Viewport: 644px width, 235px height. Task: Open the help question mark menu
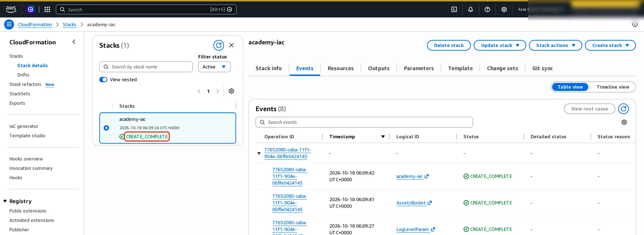pos(487,9)
